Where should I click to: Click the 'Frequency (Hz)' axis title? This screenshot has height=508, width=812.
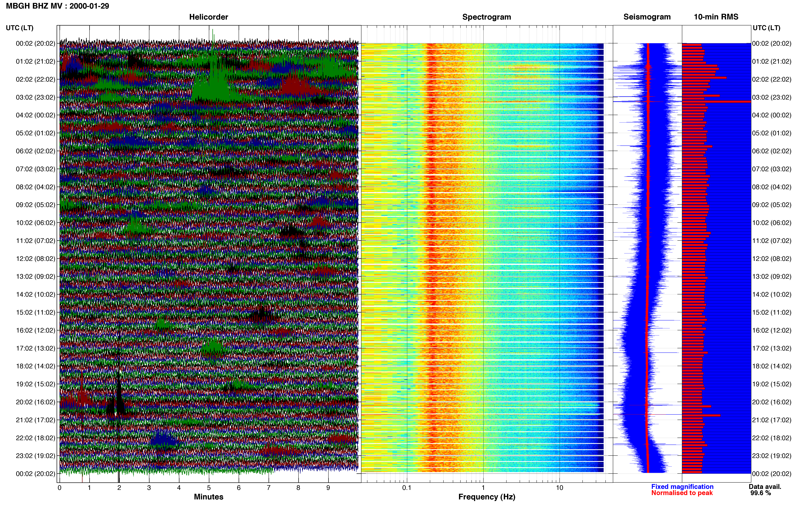click(x=487, y=497)
